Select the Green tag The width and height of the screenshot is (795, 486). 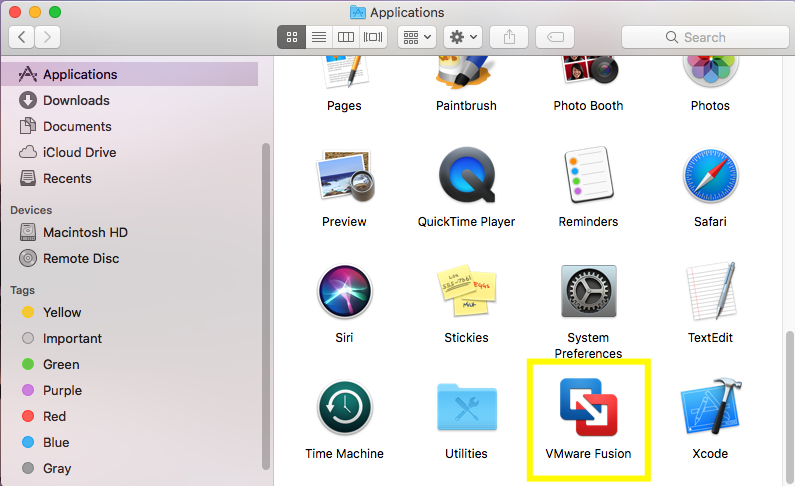pos(130,364)
